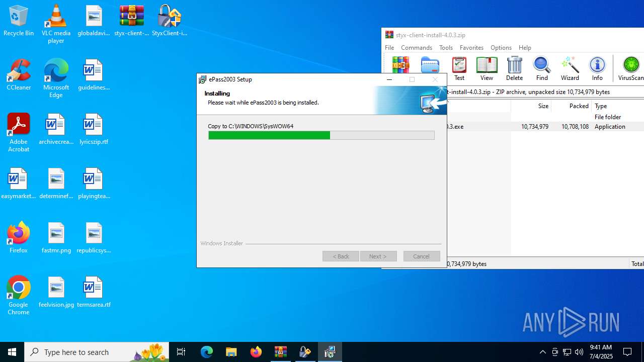The image size is (644, 362).
Task: Click WinRAR Test toolbar icon
Action: pos(459,69)
